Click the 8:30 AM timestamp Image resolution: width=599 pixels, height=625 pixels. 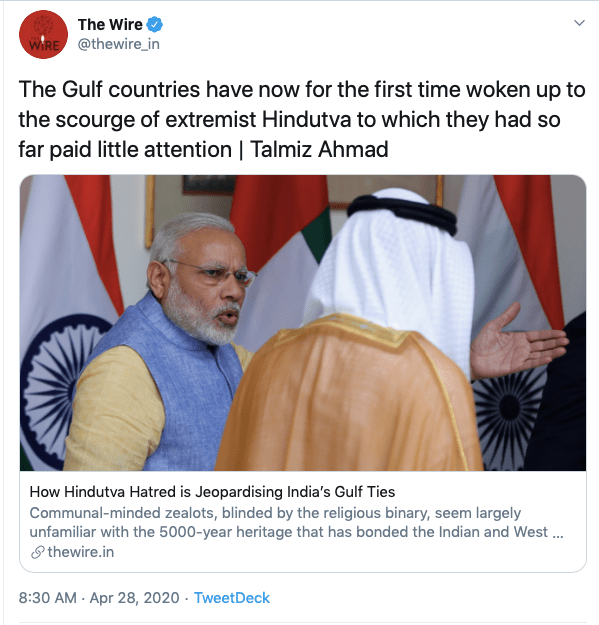(x=47, y=598)
